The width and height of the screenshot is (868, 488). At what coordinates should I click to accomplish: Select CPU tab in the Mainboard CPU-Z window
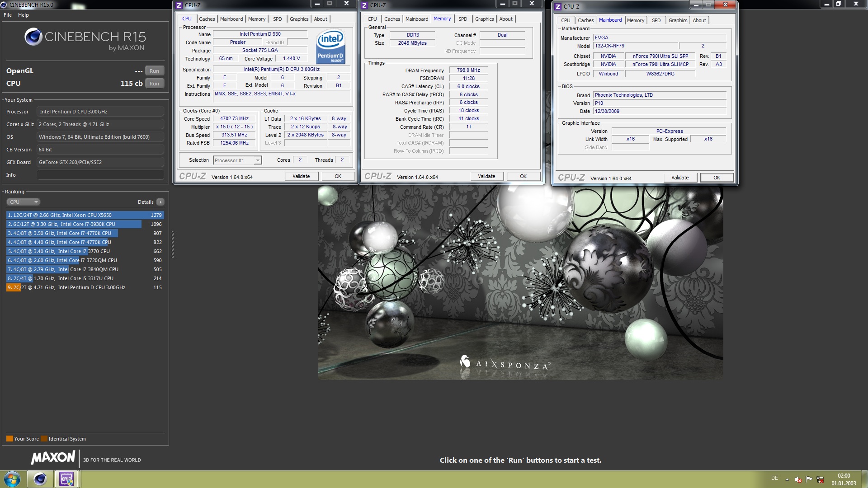566,20
